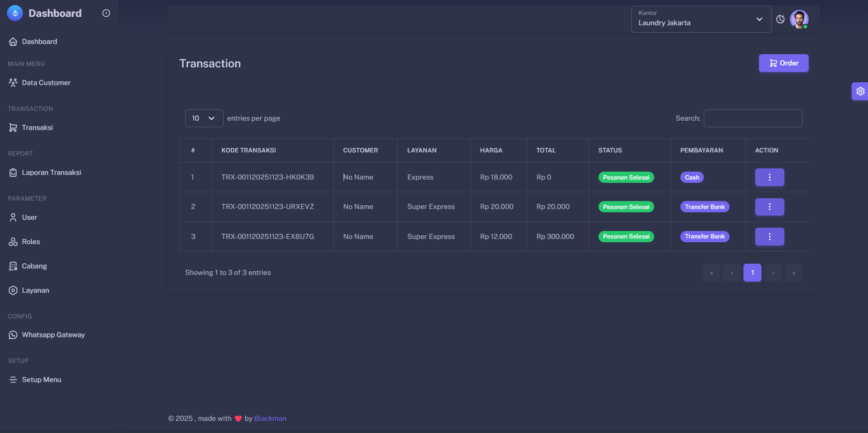Click the Dashboard logo icon
Viewport: 868px width, 433px height.
click(x=15, y=13)
